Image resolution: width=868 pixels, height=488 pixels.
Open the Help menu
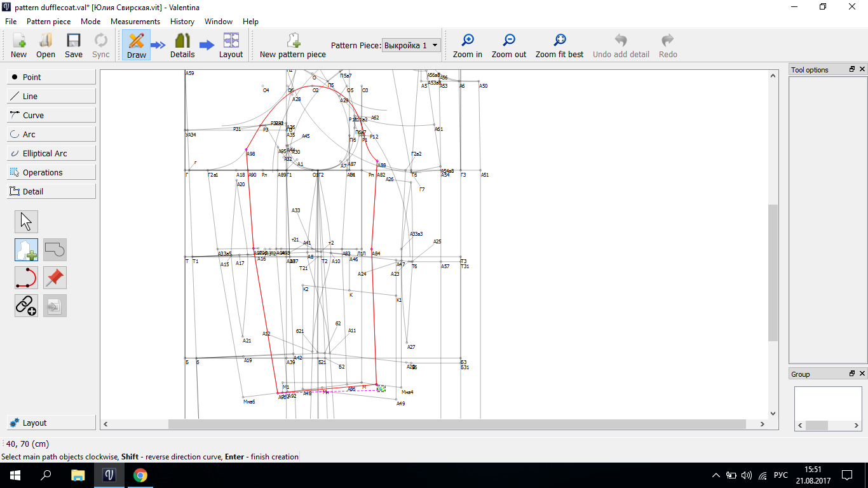pyautogui.click(x=250, y=21)
